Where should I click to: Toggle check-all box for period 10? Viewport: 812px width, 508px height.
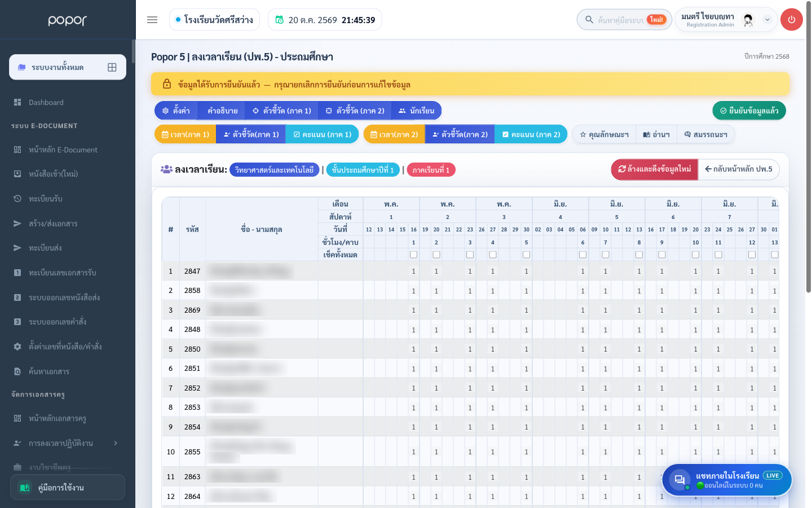695,255
